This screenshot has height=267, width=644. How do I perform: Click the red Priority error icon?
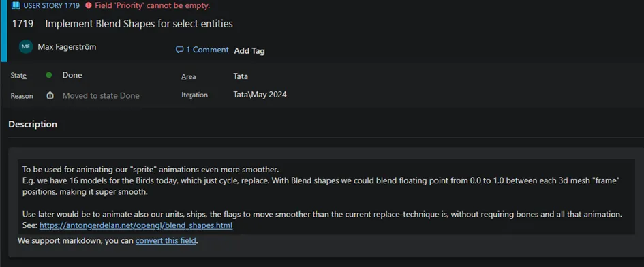pos(89,5)
